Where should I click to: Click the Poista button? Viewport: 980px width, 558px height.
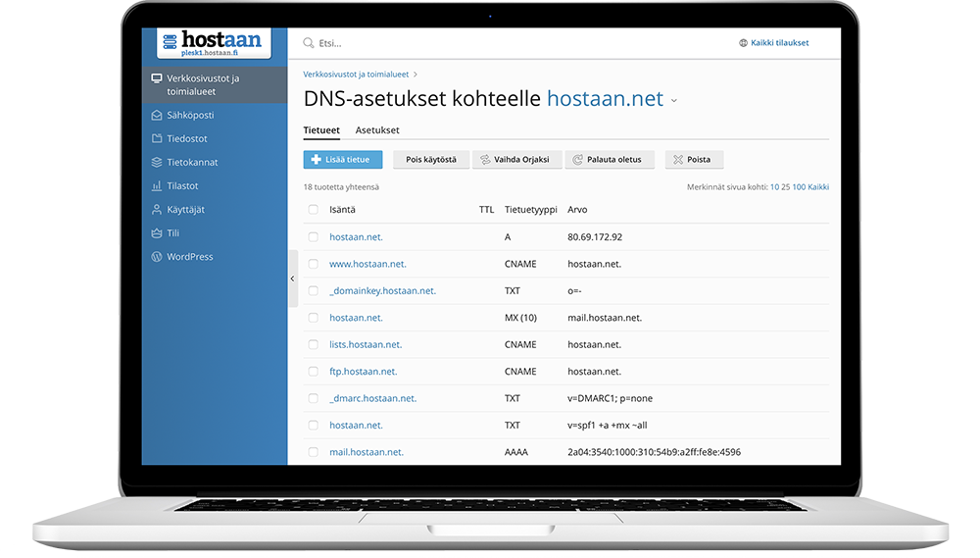point(694,160)
